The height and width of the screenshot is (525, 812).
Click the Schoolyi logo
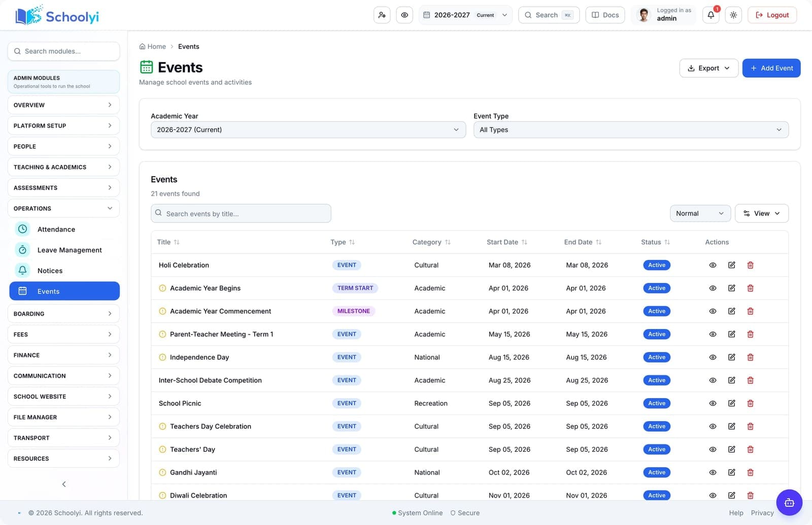[x=57, y=16]
